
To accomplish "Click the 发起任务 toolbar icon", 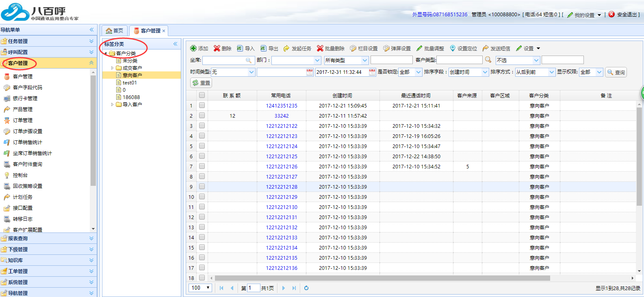I will point(287,48).
